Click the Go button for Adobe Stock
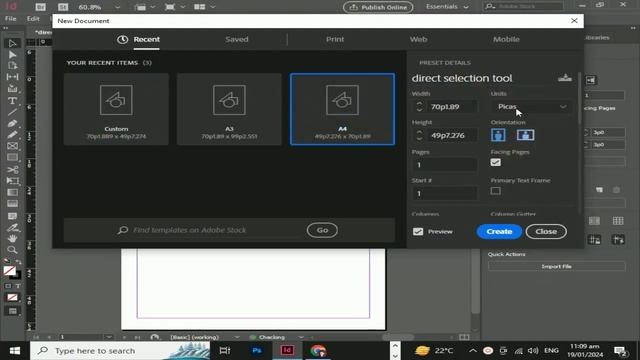Viewport: 640px width, 360px height. pyautogui.click(x=322, y=230)
